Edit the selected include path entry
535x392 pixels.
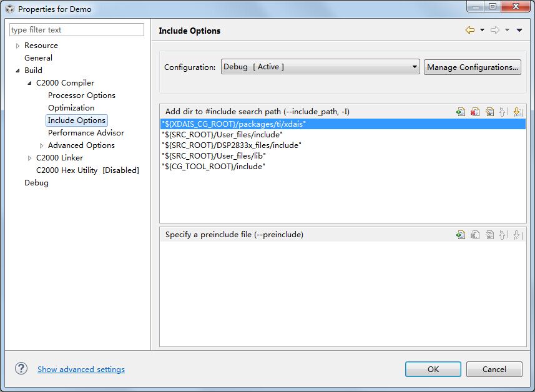click(489, 112)
